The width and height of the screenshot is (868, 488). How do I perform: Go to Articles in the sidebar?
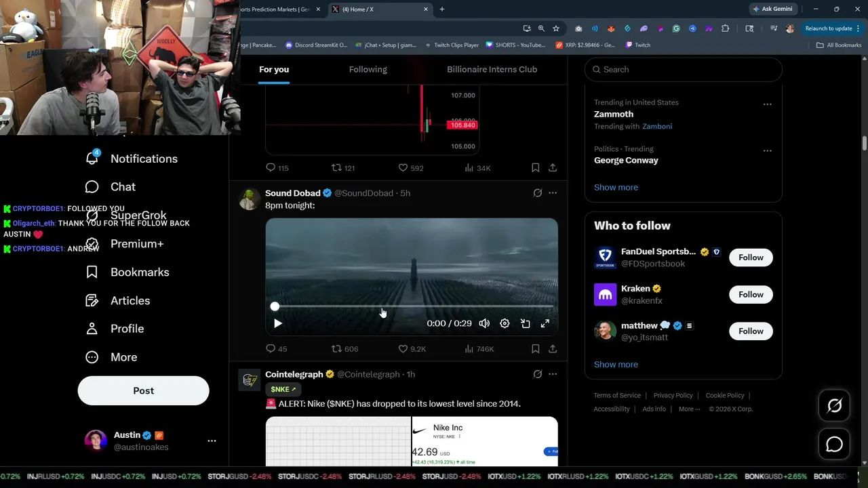click(117, 301)
